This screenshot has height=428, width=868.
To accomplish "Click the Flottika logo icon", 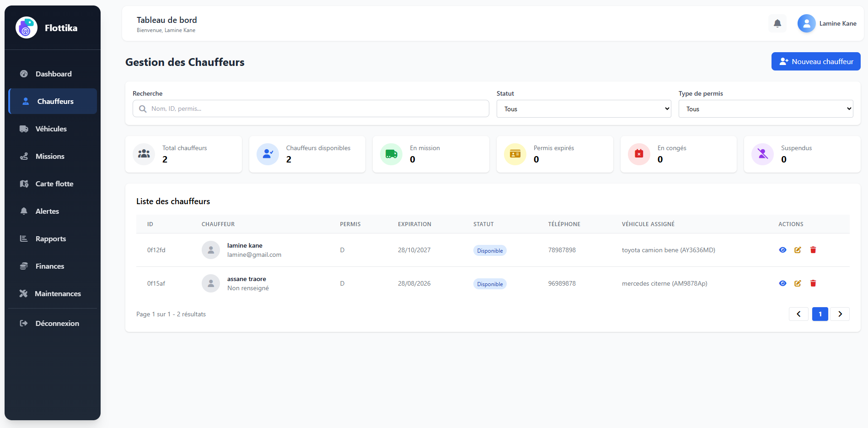I will 27,28.
